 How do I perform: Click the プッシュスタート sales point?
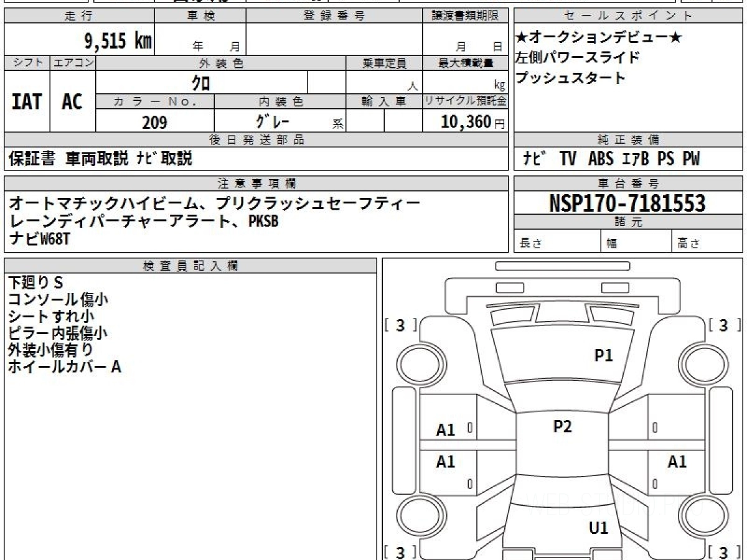(x=570, y=78)
